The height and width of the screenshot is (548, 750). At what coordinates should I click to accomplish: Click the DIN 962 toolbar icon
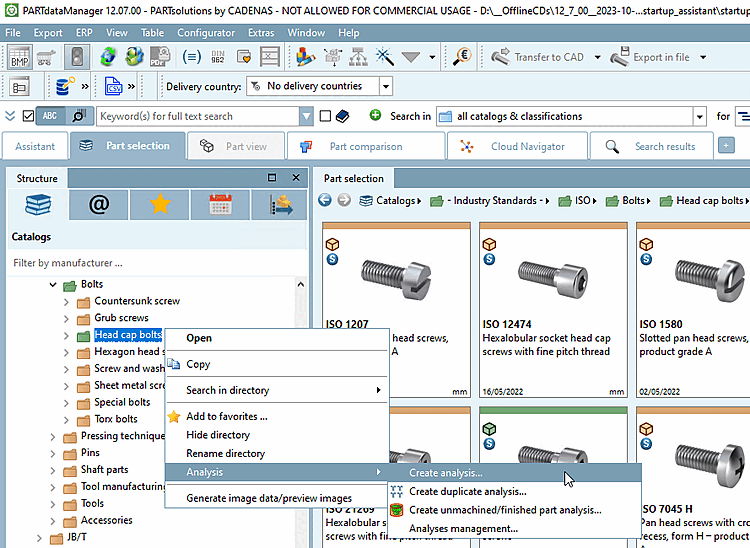pyautogui.click(x=218, y=57)
